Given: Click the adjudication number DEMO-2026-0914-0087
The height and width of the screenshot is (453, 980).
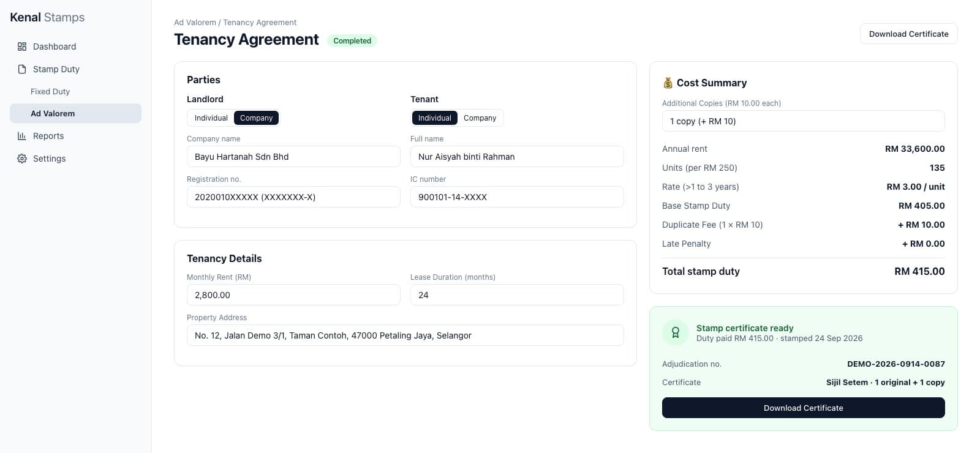Looking at the screenshot, I should [x=895, y=364].
